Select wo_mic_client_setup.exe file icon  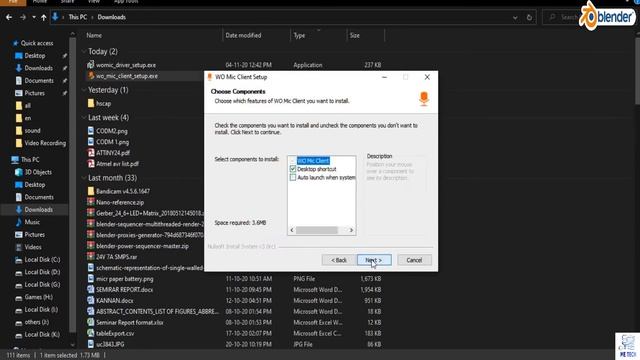point(91,76)
